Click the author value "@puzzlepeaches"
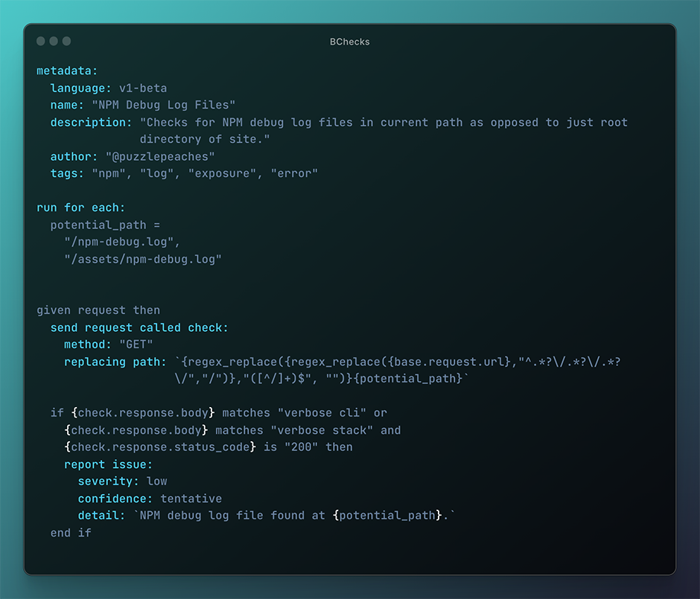The image size is (700, 599). click(160, 156)
